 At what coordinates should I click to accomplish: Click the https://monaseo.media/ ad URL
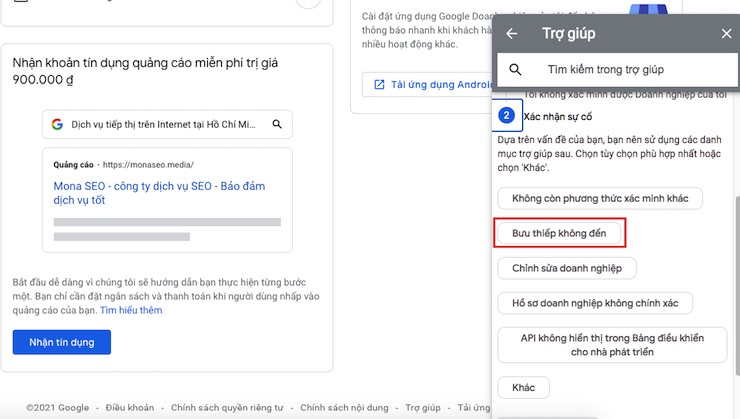[148, 165]
